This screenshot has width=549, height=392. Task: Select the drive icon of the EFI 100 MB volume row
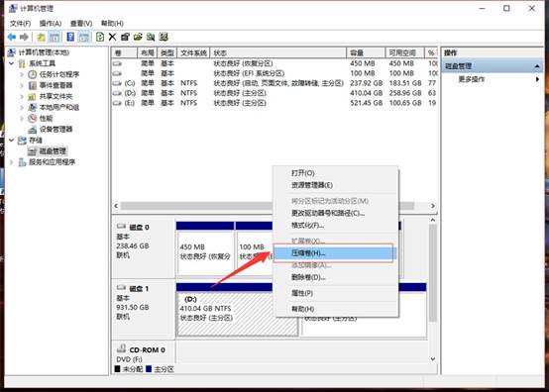[117, 73]
